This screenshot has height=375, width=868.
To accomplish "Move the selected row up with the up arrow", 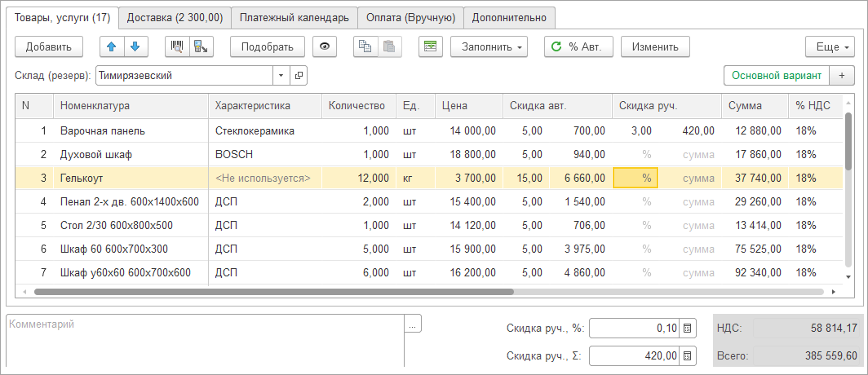I will pyautogui.click(x=112, y=46).
